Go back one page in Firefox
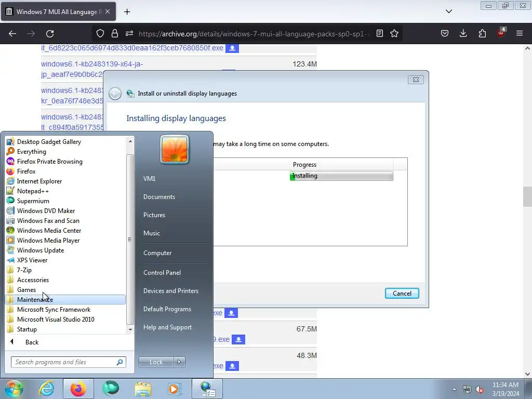 12,34
